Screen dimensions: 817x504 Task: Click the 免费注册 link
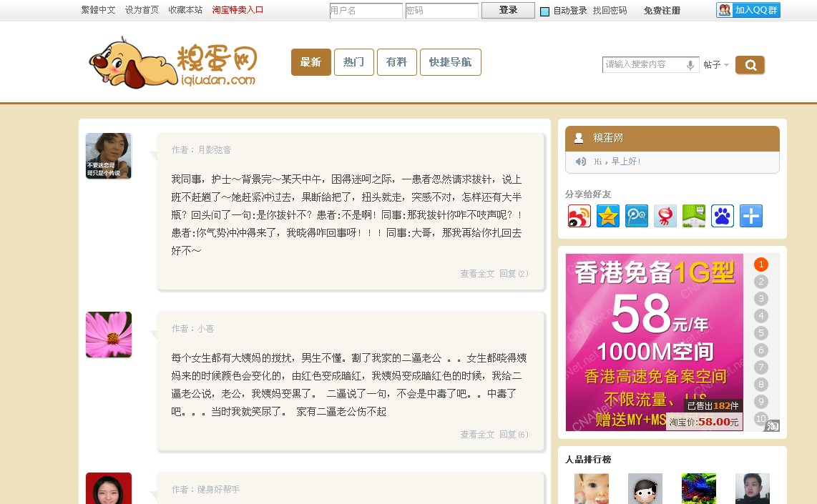tap(662, 11)
